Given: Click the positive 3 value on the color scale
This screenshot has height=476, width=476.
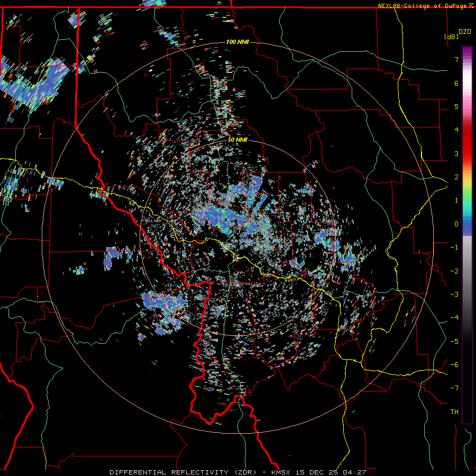Looking at the screenshot, I should pyautogui.click(x=456, y=153).
